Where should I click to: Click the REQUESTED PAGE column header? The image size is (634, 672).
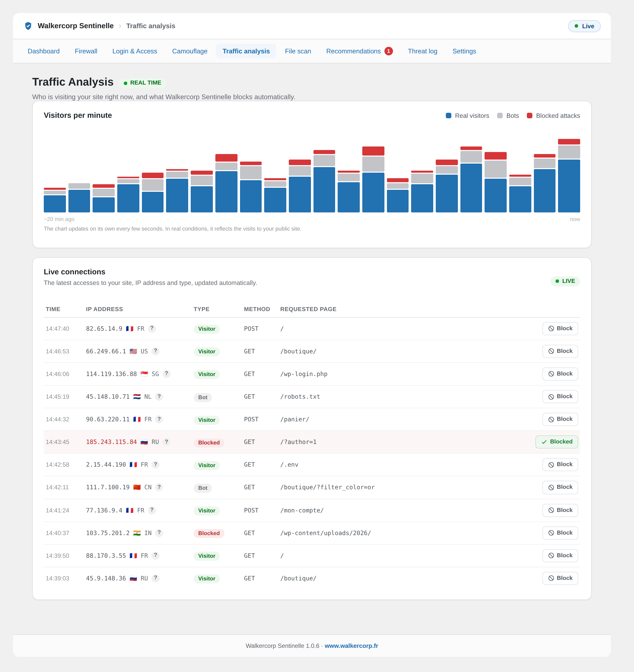[308, 309]
